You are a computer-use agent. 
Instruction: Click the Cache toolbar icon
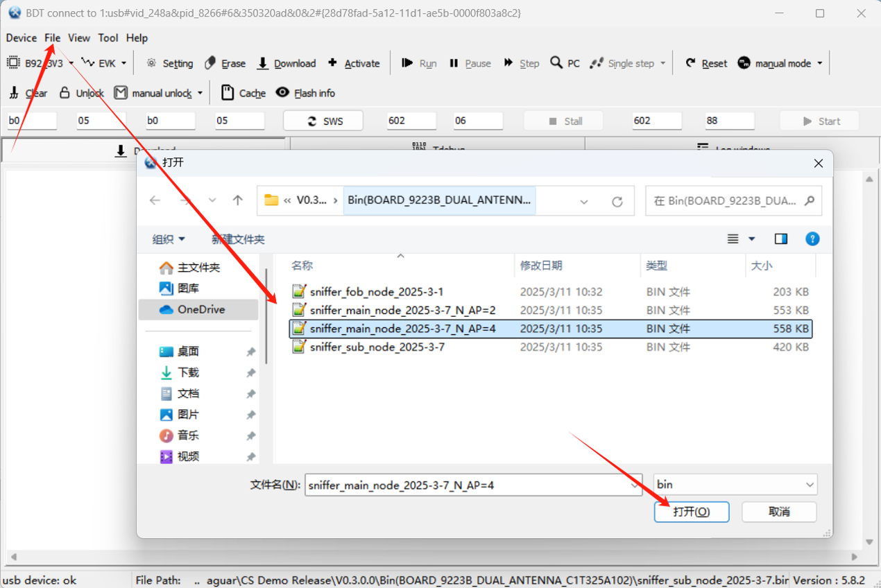227,93
